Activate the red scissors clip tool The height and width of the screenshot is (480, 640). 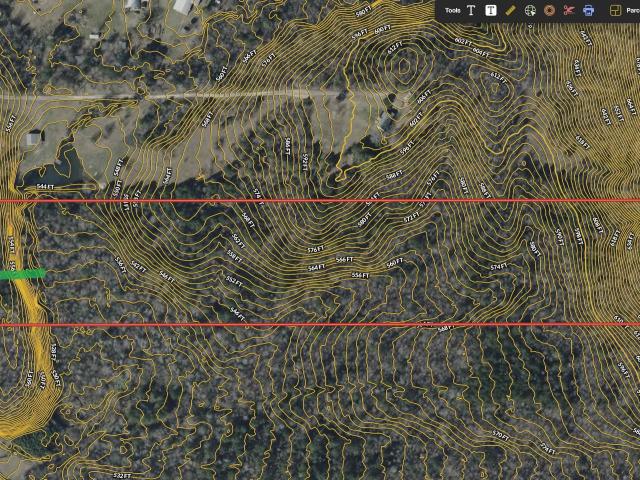[569, 10]
